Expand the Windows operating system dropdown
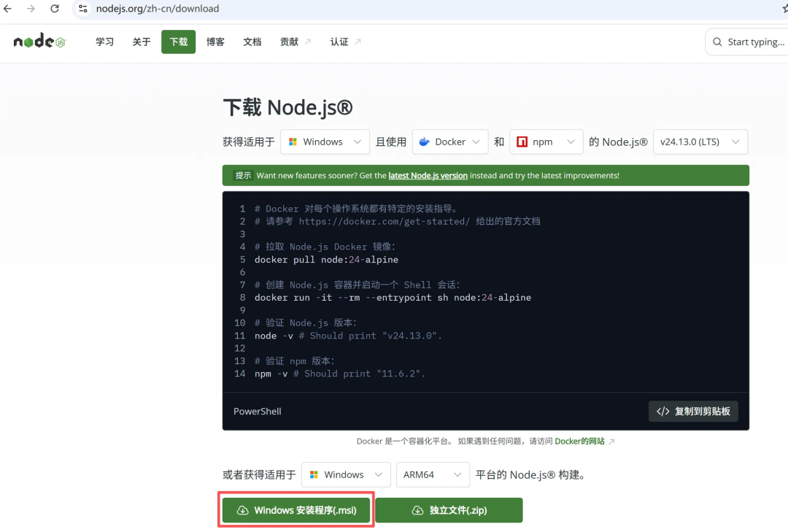The width and height of the screenshot is (788, 532). tap(325, 142)
